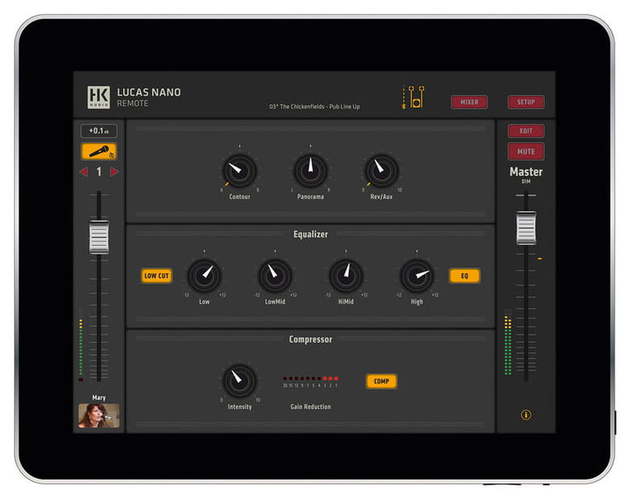Image resolution: width=631 pixels, height=500 pixels.
Task: Click the 'Master' label
Action: tap(526, 172)
